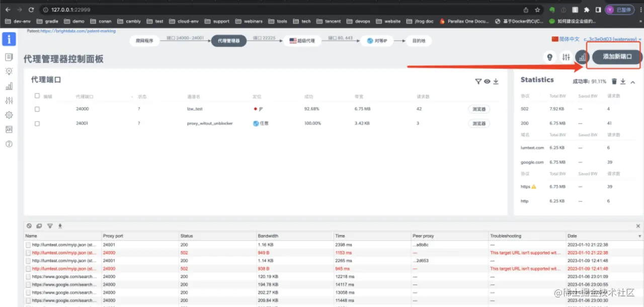Open the sliders icon in left sidebar
Image resolution: width=644 pixels, height=307 pixels.
coord(9,100)
